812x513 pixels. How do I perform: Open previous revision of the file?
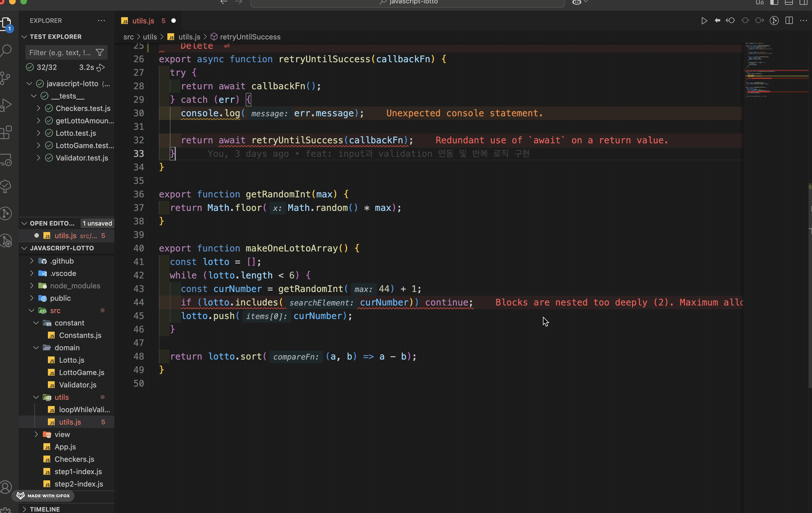730,21
